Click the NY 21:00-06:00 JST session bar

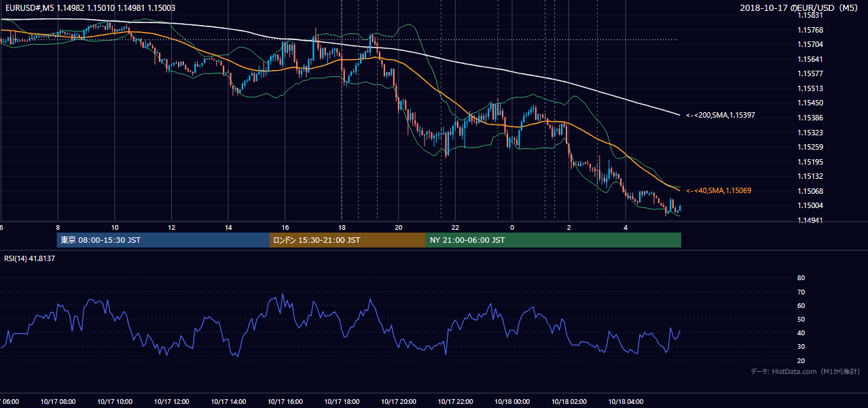tap(554, 240)
